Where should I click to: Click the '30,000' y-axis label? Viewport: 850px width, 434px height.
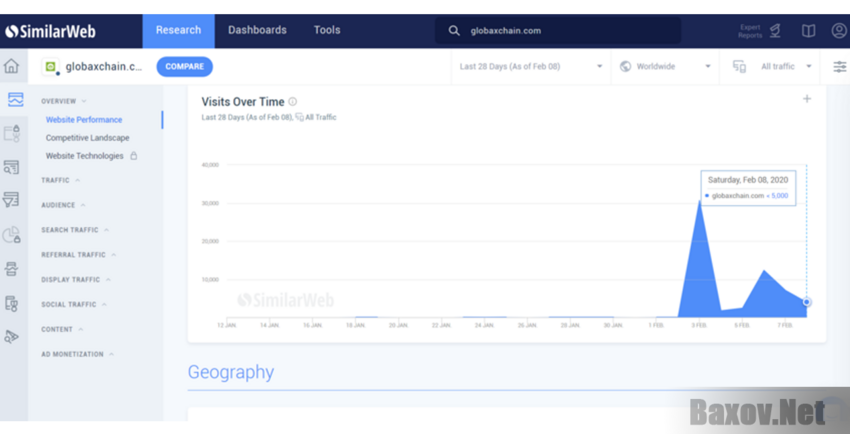210,203
